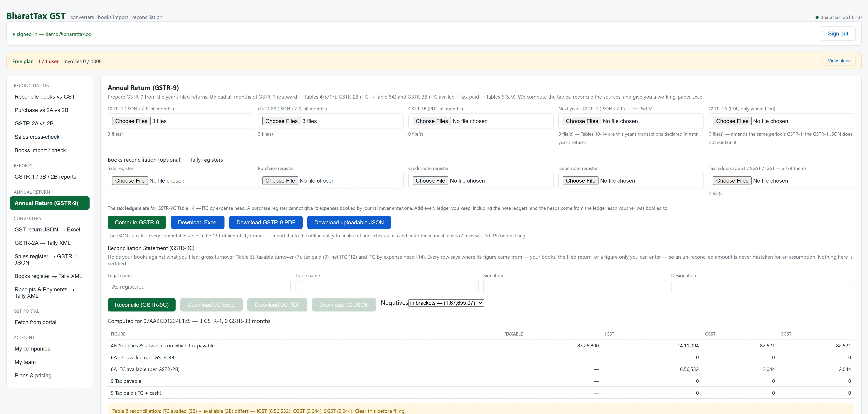
Task: Click View plans button
Action: 839,61
